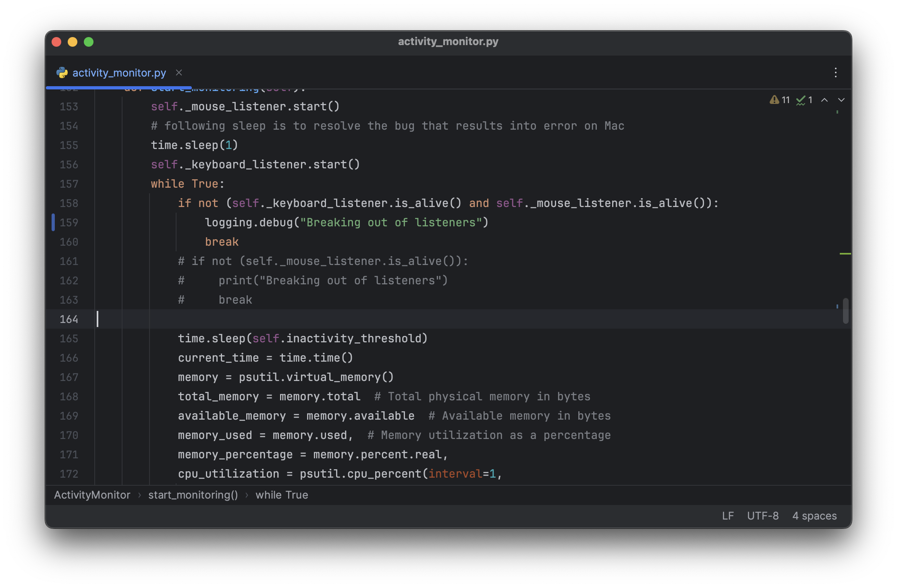Click the blue change marker beside line 159
897x588 pixels.
pos(53,222)
